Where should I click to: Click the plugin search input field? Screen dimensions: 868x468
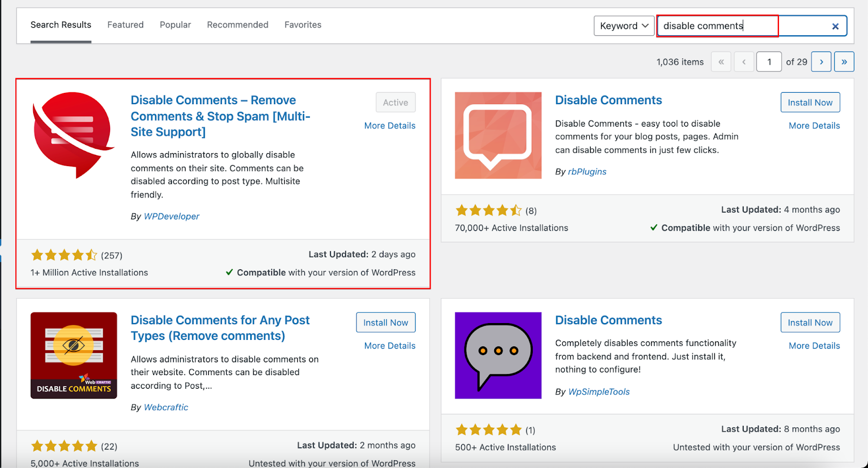[751, 26]
